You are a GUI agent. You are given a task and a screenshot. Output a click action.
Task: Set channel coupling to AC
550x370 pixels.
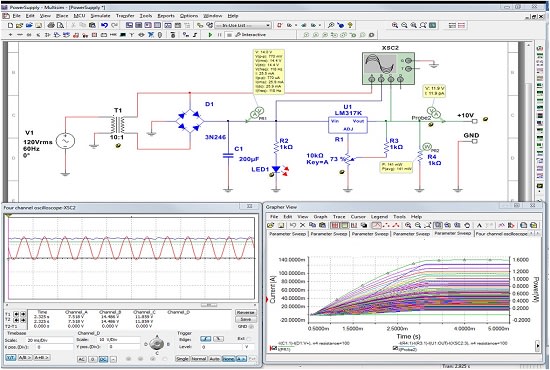[81, 359]
